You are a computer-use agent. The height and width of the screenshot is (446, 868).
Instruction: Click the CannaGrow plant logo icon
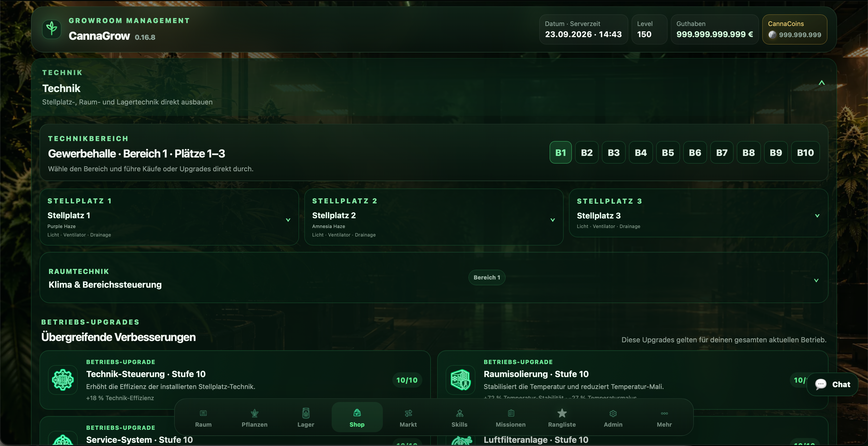(x=51, y=29)
